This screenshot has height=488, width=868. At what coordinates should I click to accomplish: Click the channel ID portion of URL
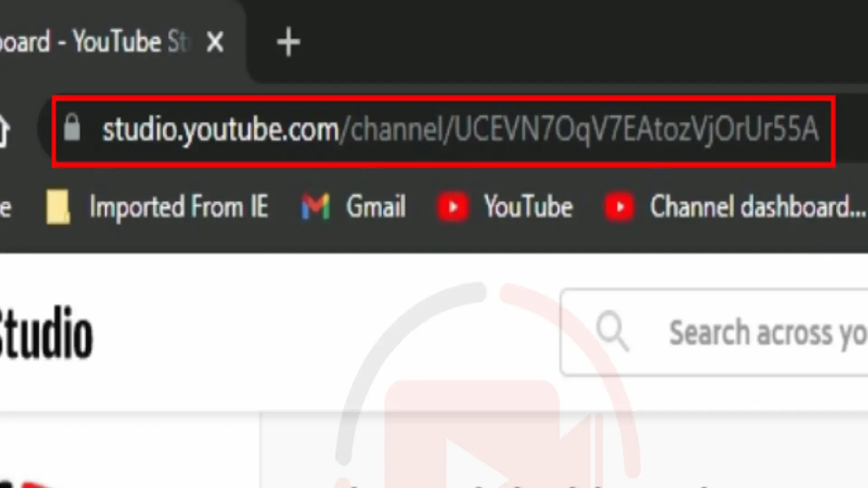point(637,131)
